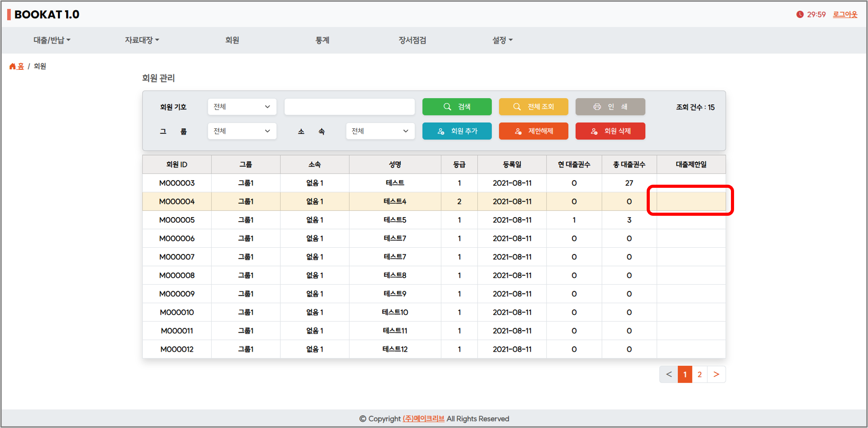The width and height of the screenshot is (868, 428).
Task: Focus the member search text field
Action: pos(350,107)
